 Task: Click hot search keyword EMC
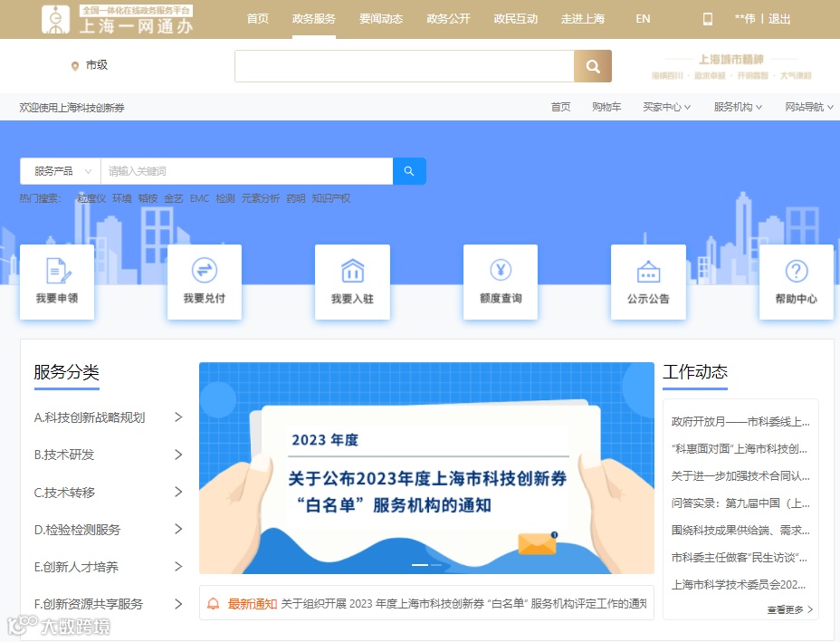pos(199,198)
